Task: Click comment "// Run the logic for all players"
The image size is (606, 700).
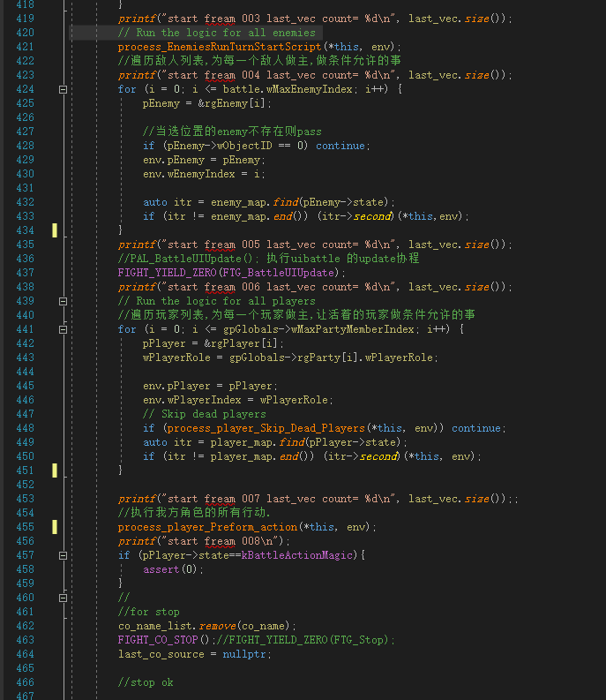Action: pyautogui.click(x=216, y=301)
